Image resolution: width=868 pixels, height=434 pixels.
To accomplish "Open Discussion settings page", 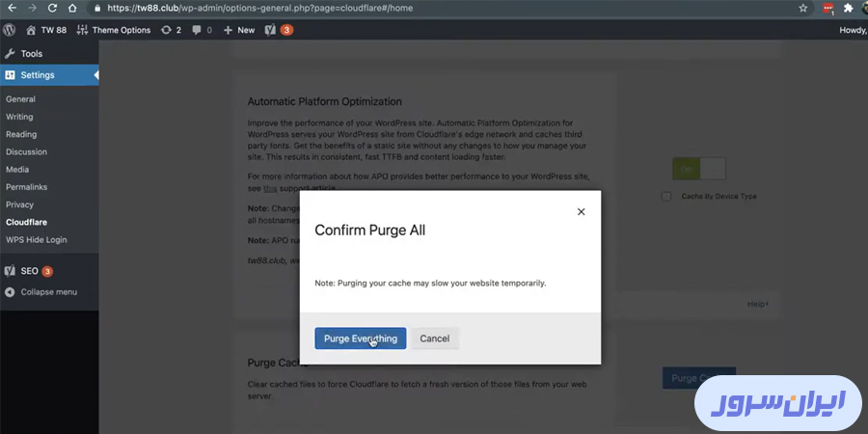I will click(x=26, y=151).
